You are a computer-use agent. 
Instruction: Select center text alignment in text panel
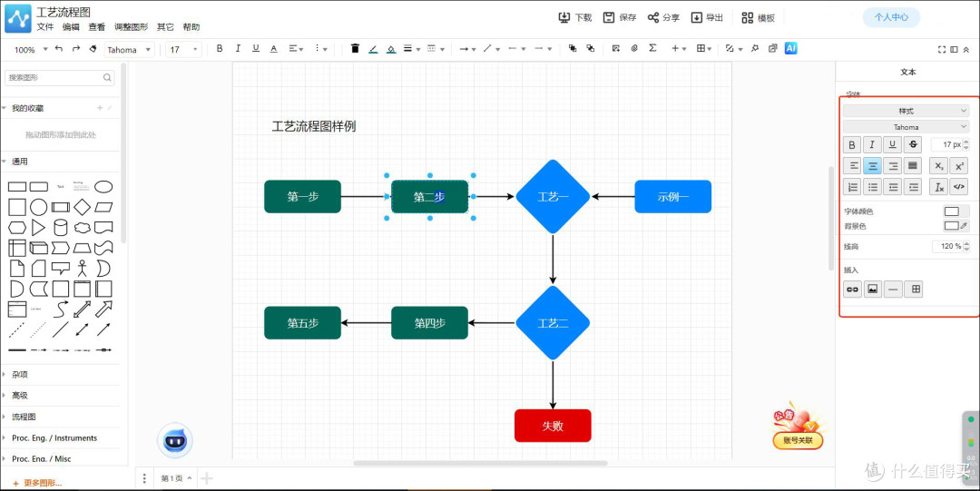coord(873,166)
